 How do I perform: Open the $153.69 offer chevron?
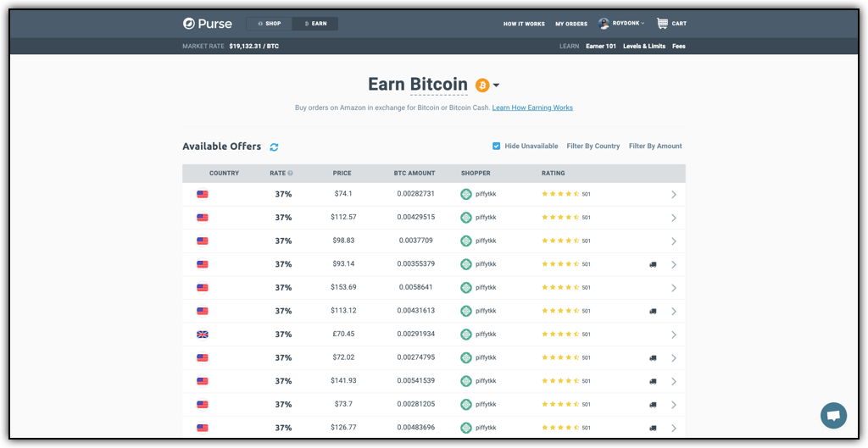pos(674,288)
